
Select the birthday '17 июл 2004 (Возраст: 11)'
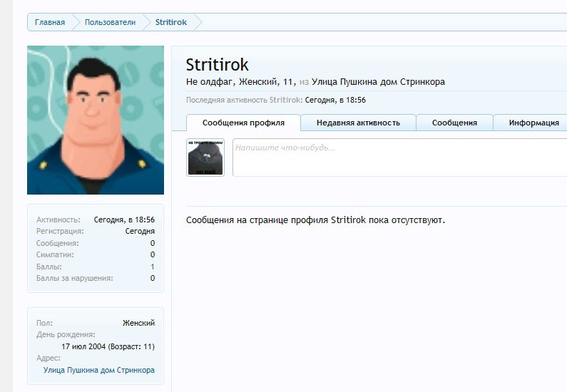pos(108,346)
